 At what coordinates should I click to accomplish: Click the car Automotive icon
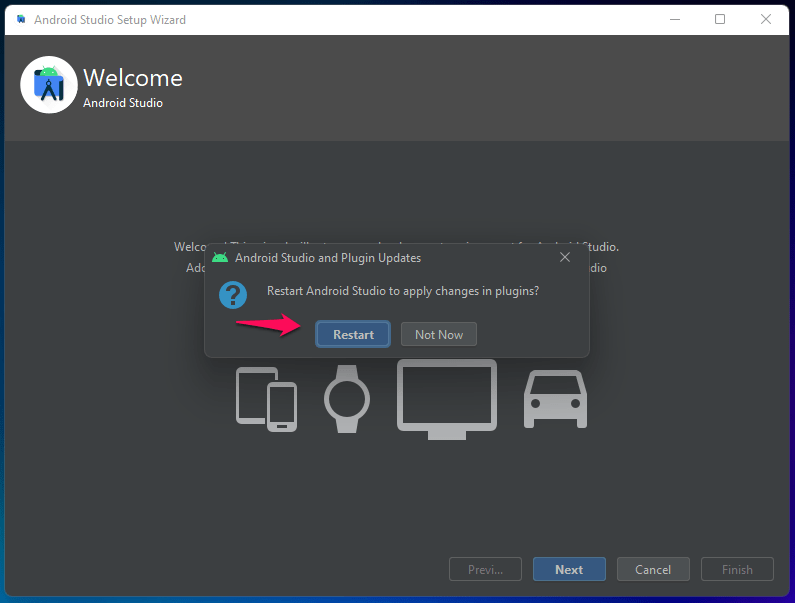[555, 399]
